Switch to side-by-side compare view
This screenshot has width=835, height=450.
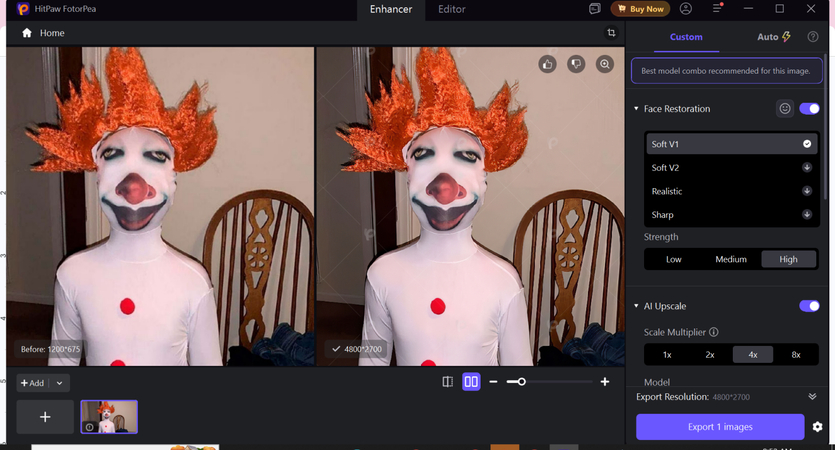click(471, 382)
